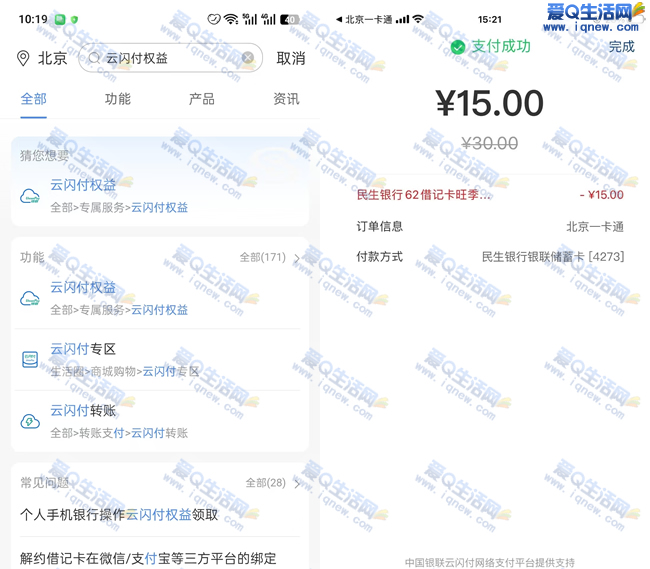Expand all 171 功能 results
The height and width of the screenshot is (569, 650).
click(x=270, y=258)
